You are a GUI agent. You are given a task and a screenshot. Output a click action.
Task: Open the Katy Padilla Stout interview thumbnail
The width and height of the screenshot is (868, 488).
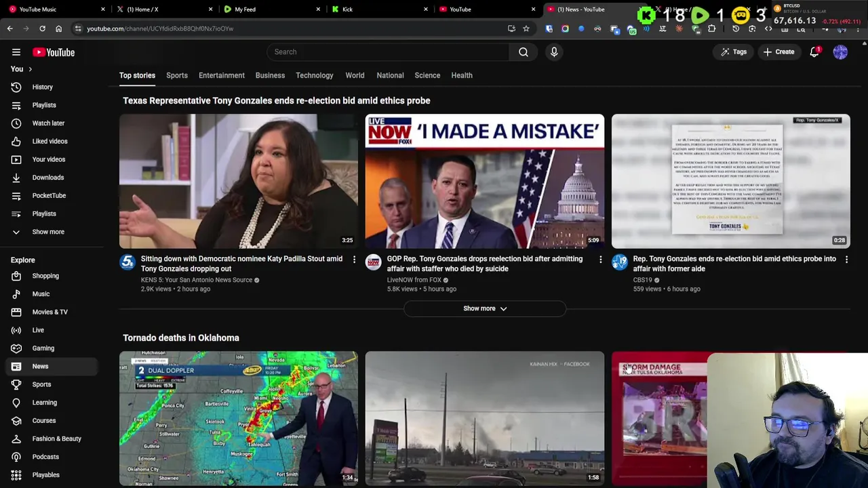239,181
